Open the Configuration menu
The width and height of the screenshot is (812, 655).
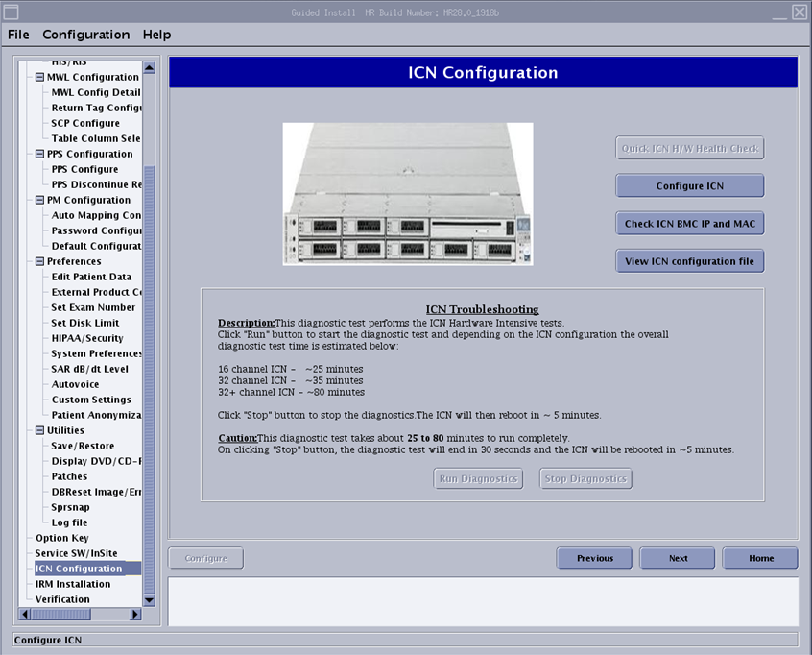(85, 35)
